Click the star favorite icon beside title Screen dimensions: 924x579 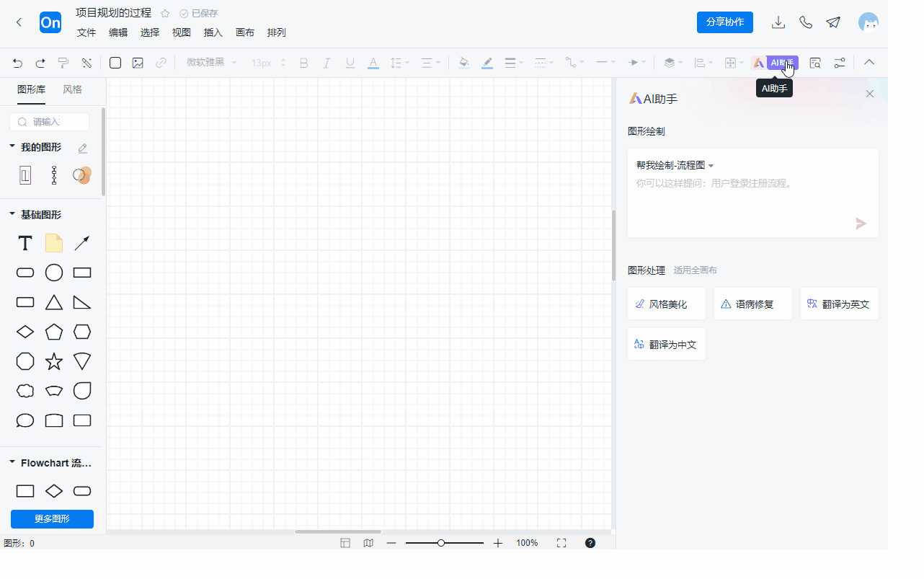pyautogui.click(x=165, y=13)
